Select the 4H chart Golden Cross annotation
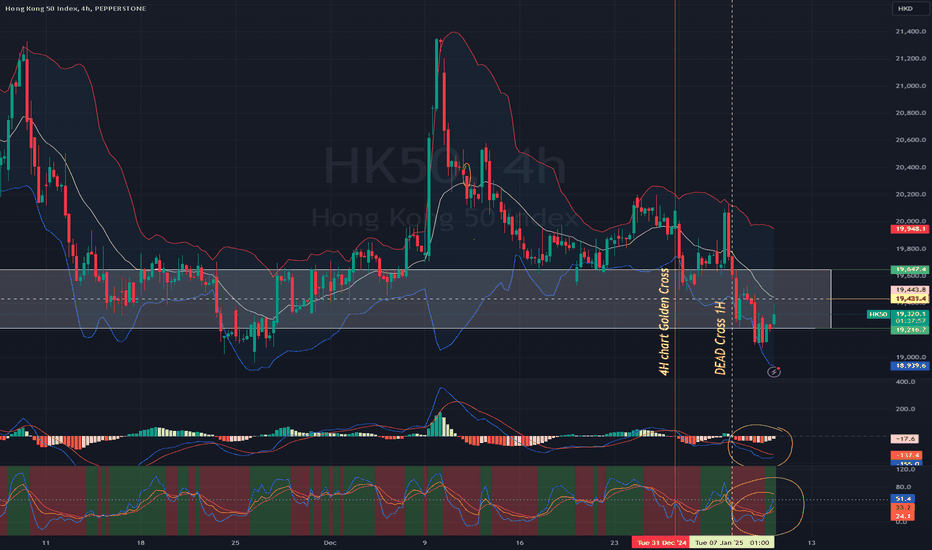 click(665, 322)
